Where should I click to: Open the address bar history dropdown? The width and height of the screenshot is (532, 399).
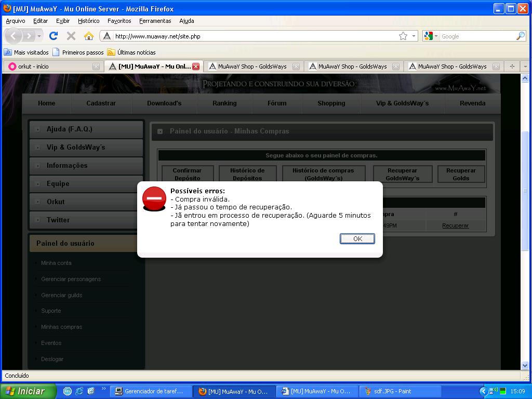click(414, 36)
